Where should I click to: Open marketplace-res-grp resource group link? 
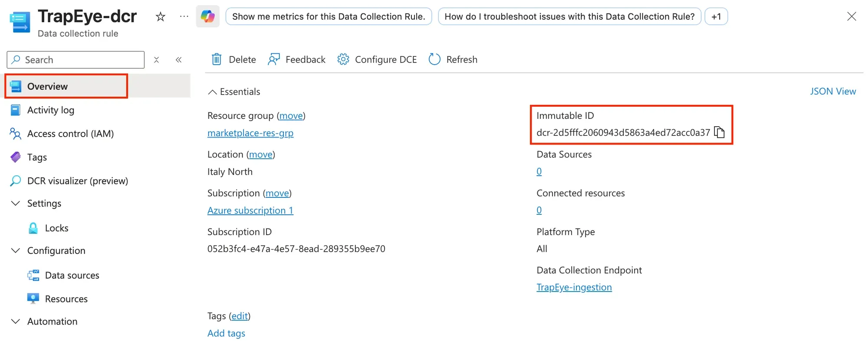pyautogui.click(x=250, y=133)
